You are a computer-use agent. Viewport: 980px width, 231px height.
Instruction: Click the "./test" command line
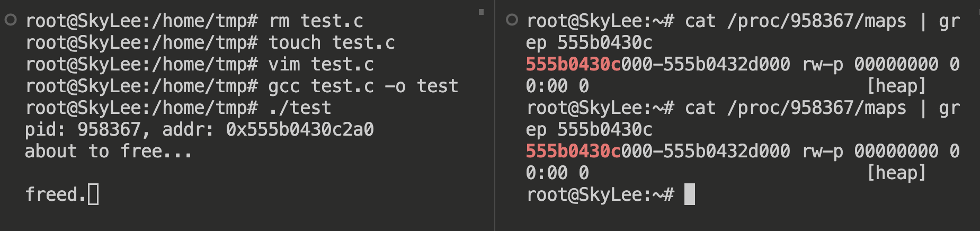[300, 108]
